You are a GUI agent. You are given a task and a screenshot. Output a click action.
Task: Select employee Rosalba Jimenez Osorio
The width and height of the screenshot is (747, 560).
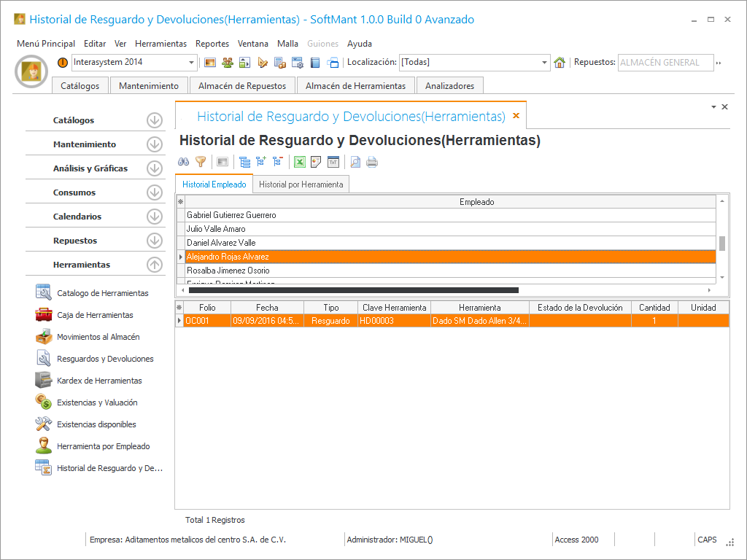tap(228, 271)
